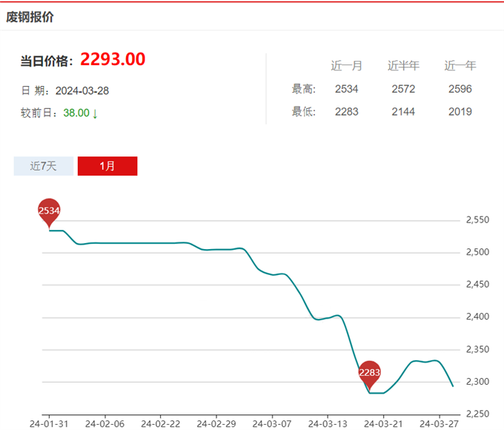504x430 pixels.
Task: Click the 24-03-27 x-axis label
Action: [439, 424]
